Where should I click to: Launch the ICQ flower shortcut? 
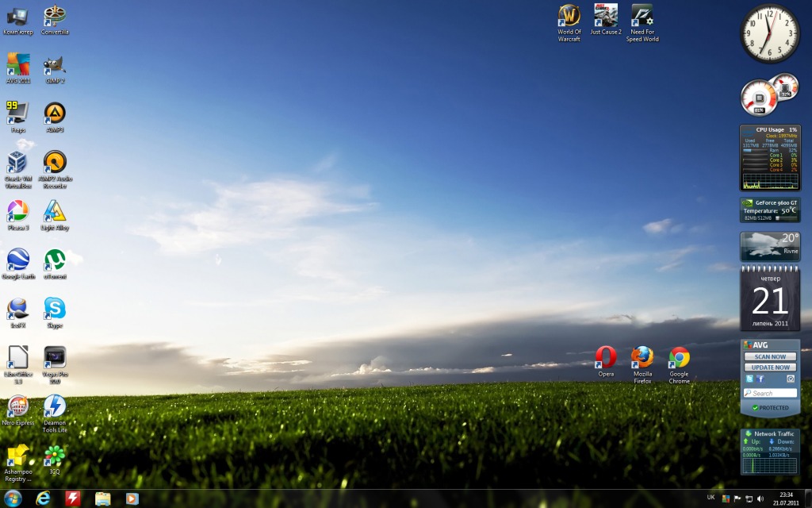[x=55, y=460]
